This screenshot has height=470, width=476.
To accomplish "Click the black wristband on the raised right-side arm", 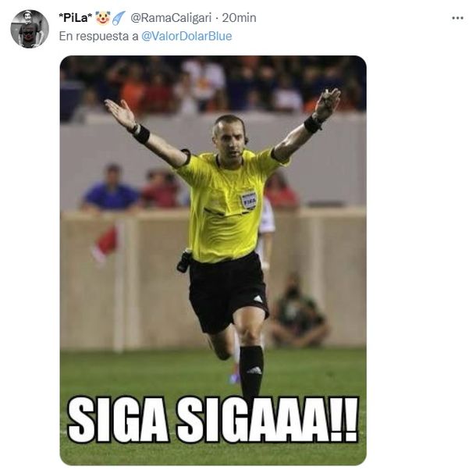I will coord(313,124).
